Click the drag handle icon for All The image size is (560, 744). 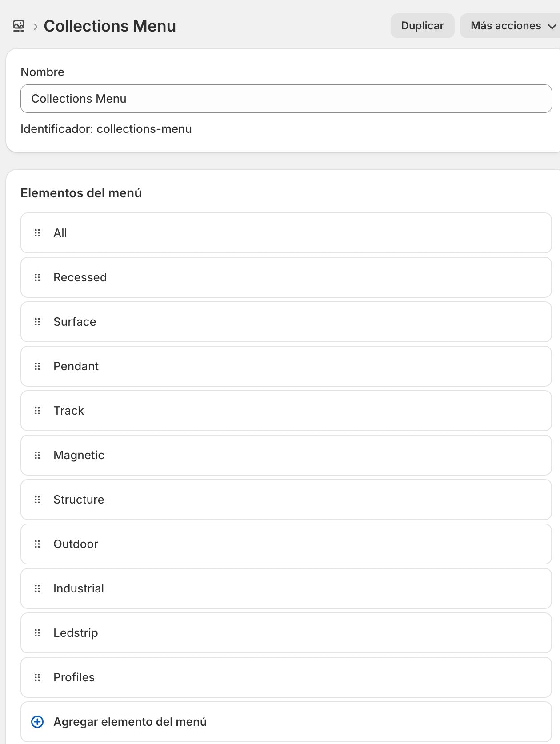pyautogui.click(x=37, y=233)
